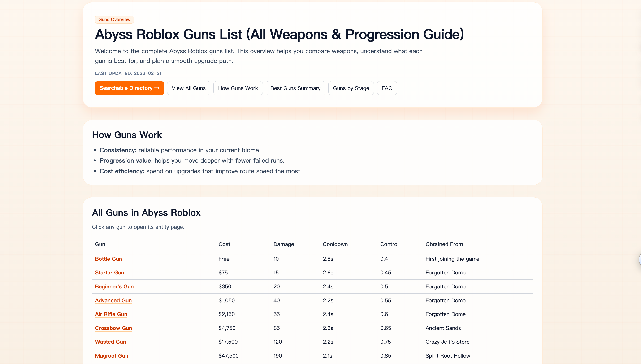The image size is (641, 364).
Task: Open the Magroot Gun link
Action: (112, 356)
